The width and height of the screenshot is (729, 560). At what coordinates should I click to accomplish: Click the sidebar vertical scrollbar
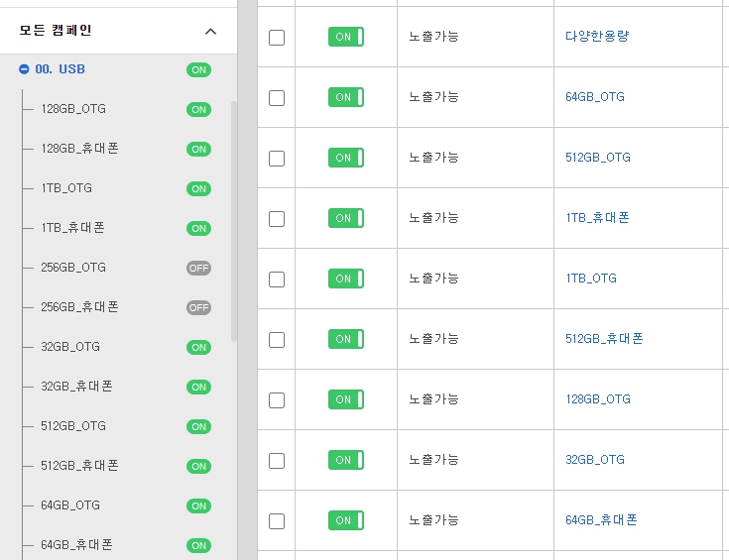click(234, 221)
